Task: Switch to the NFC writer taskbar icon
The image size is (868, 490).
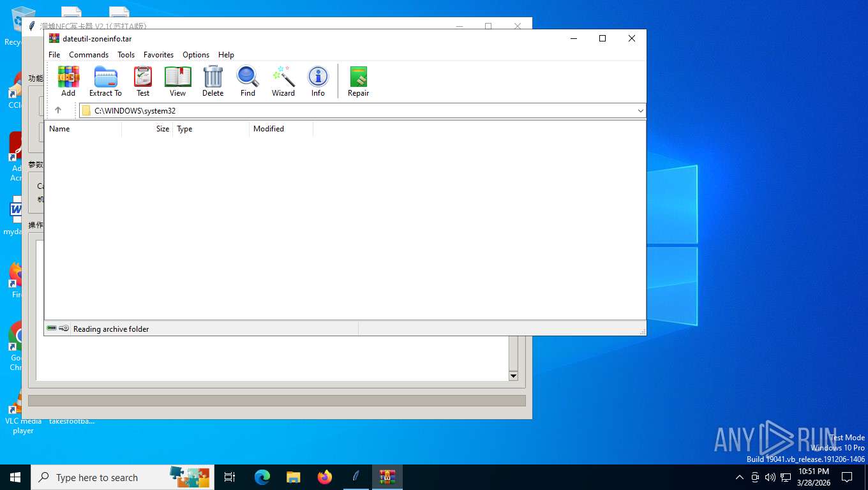Action: tap(356, 477)
